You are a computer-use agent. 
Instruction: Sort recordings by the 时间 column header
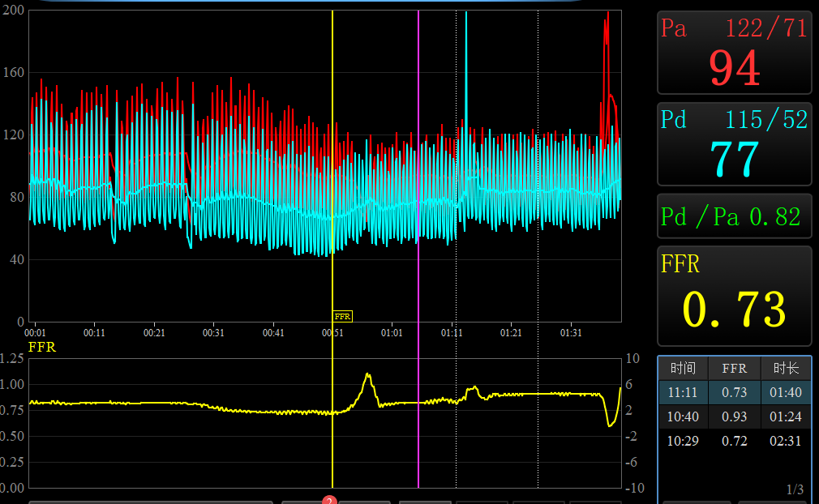pos(683,369)
